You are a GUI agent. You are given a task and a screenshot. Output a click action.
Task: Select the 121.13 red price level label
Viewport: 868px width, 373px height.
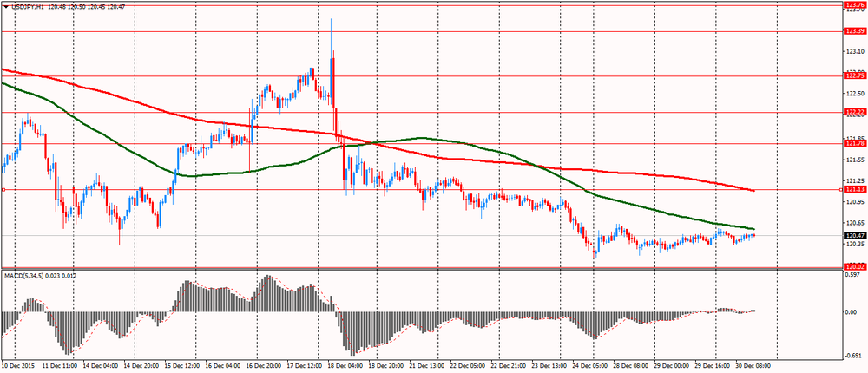pos(854,189)
